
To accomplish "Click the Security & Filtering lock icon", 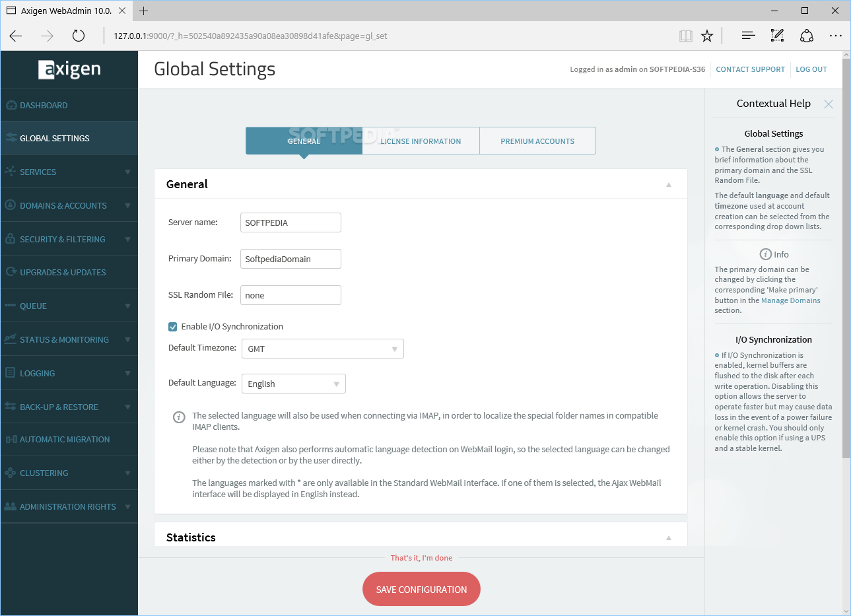I will [x=11, y=239].
